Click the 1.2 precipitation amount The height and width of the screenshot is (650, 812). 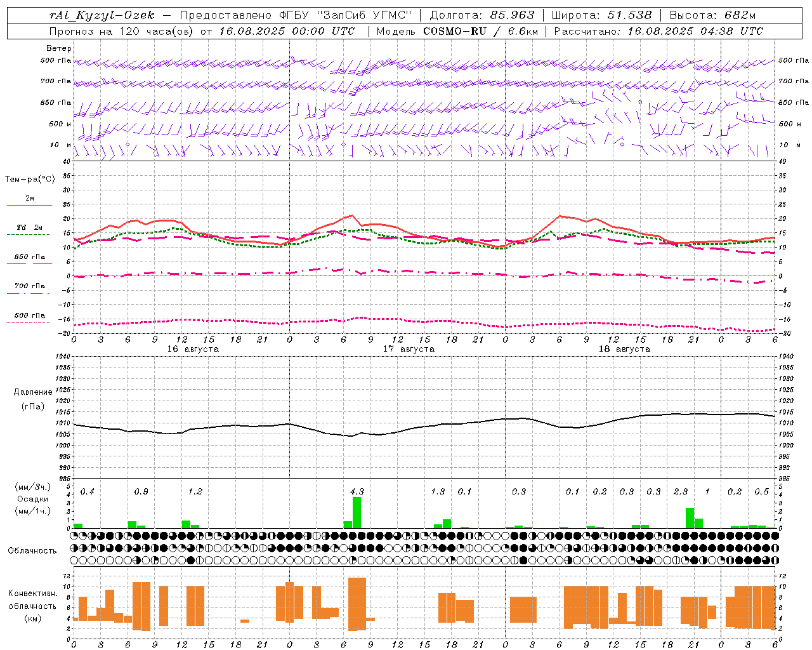point(195,491)
